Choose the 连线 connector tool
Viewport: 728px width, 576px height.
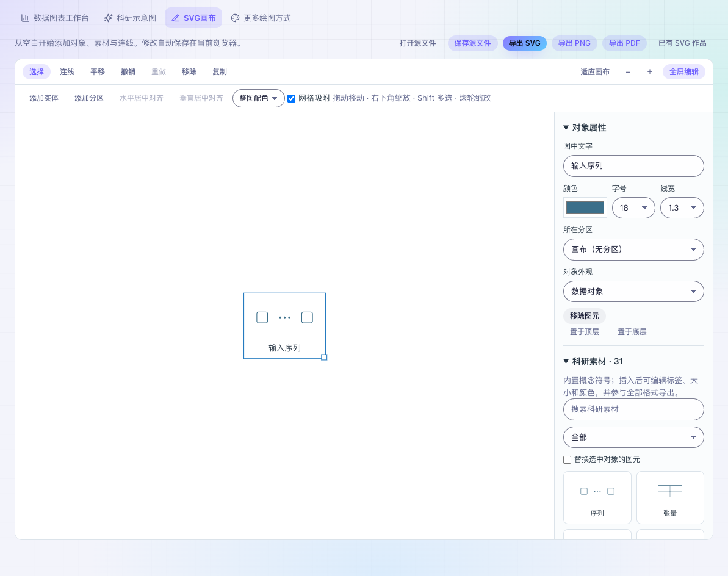[x=67, y=72]
